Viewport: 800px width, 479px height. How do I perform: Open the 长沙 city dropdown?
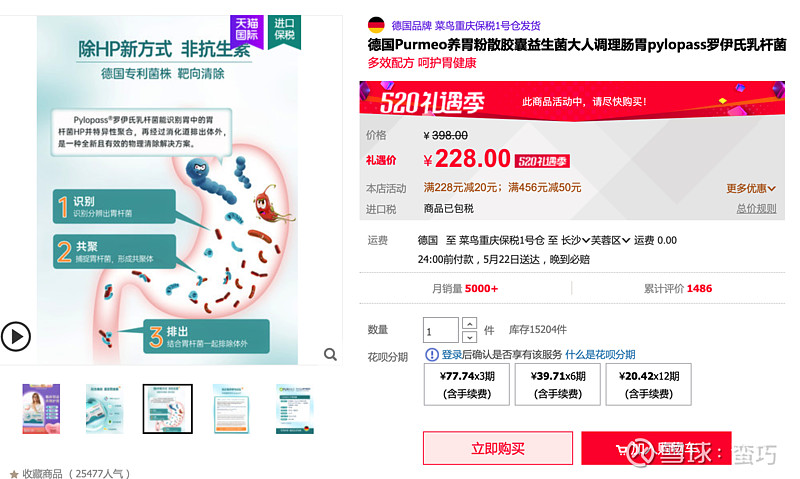click(x=576, y=240)
